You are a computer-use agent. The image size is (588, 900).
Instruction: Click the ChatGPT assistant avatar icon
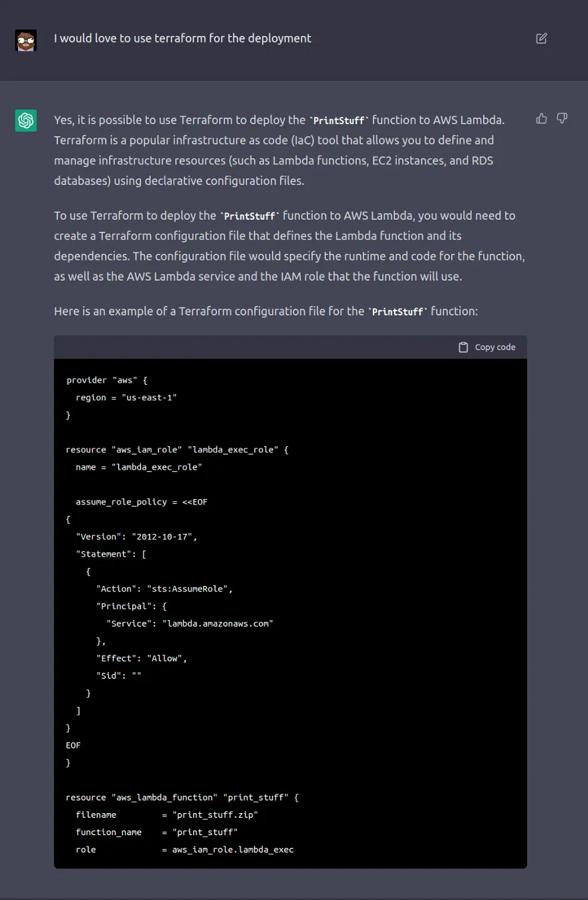25,120
